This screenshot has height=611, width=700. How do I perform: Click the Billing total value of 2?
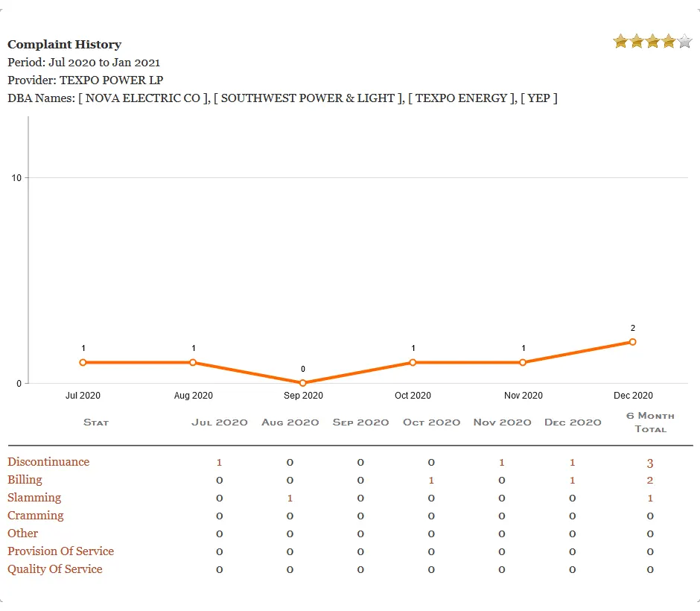click(650, 480)
